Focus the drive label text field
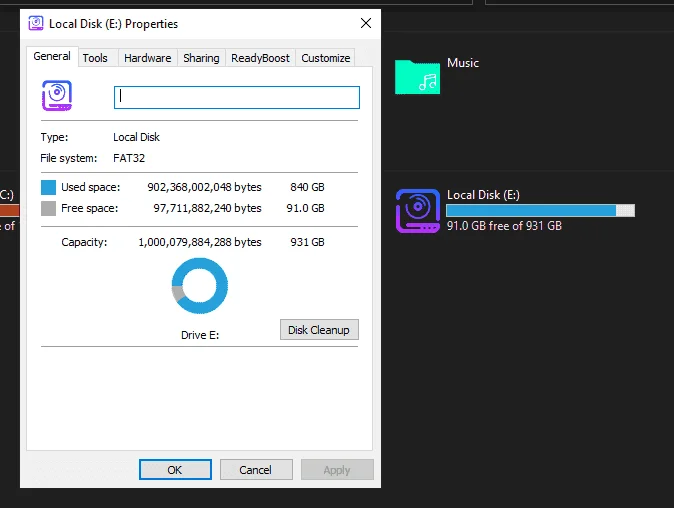This screenshot has width=674, height=508. [237, 97]
